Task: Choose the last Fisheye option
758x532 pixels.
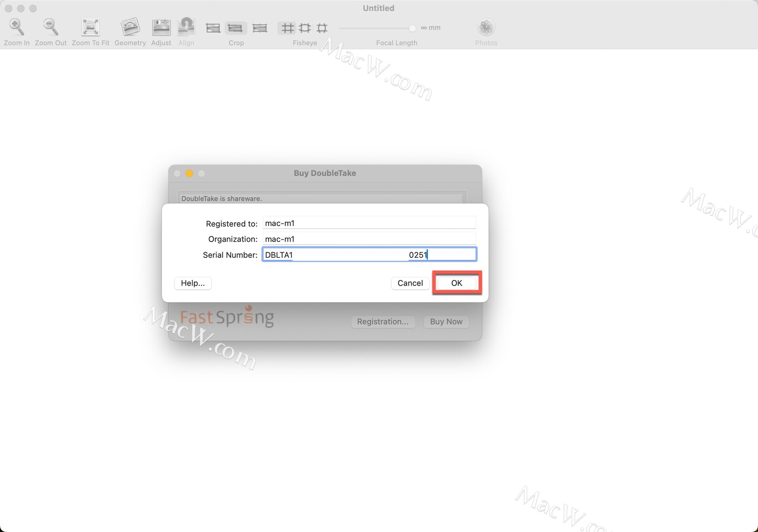Action: coord(322,28)
